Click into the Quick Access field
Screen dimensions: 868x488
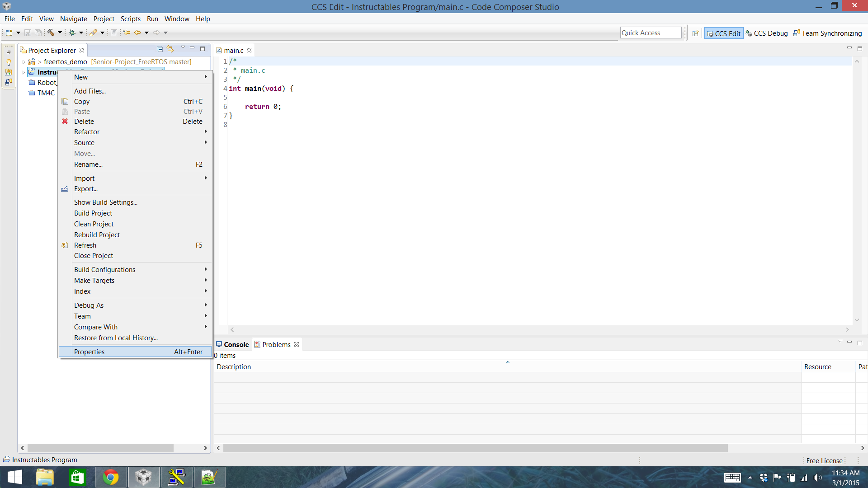651,33
